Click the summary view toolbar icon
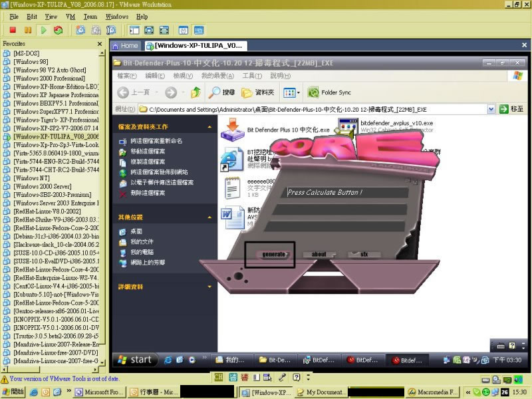532x399 pixels. [x=184, y=30]
